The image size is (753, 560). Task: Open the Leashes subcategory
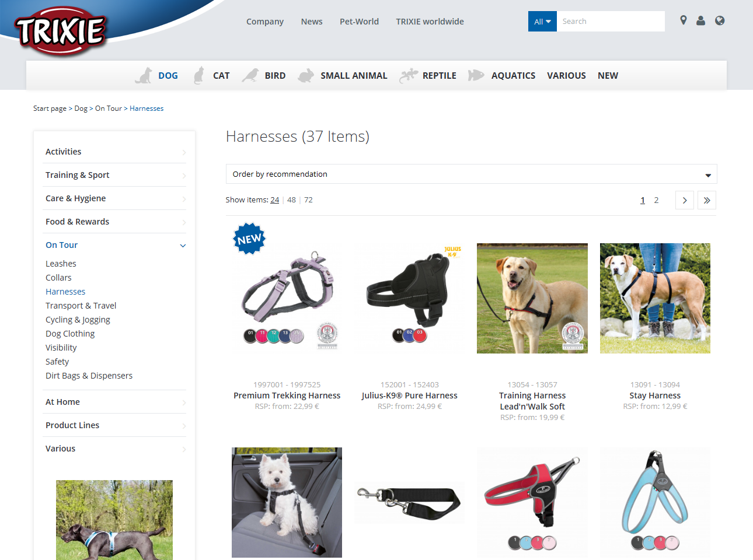click(61, 264)
